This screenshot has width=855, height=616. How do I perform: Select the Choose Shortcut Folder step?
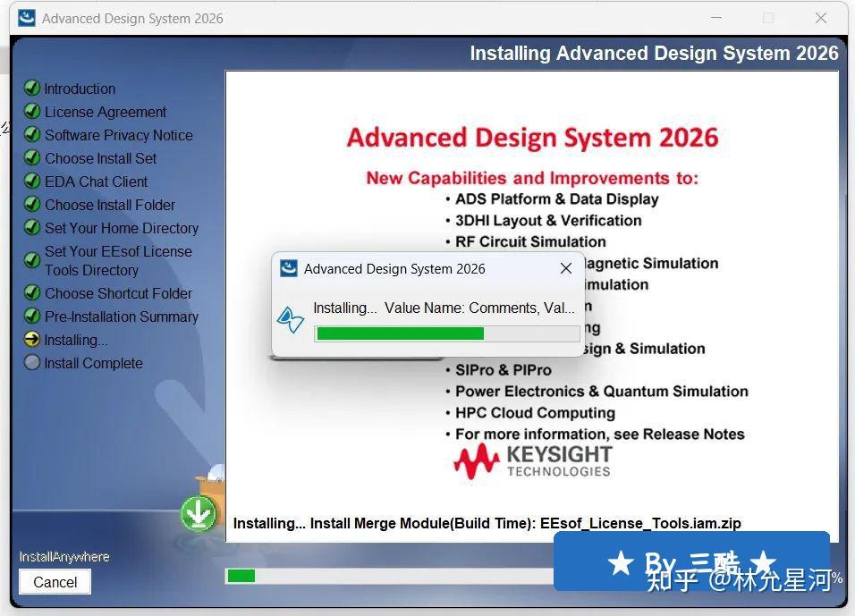118,293
